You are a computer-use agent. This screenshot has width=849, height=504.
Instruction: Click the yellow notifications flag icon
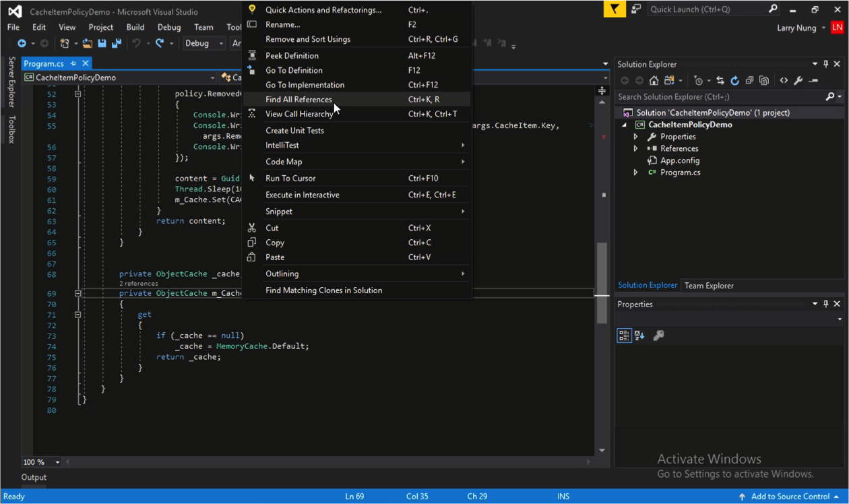point(615,9)
